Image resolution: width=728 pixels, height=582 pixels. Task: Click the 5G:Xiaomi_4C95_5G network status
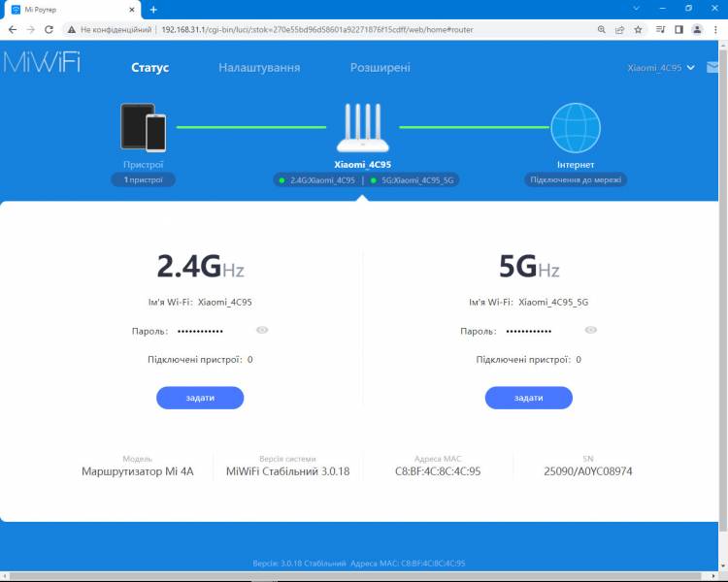413,180
